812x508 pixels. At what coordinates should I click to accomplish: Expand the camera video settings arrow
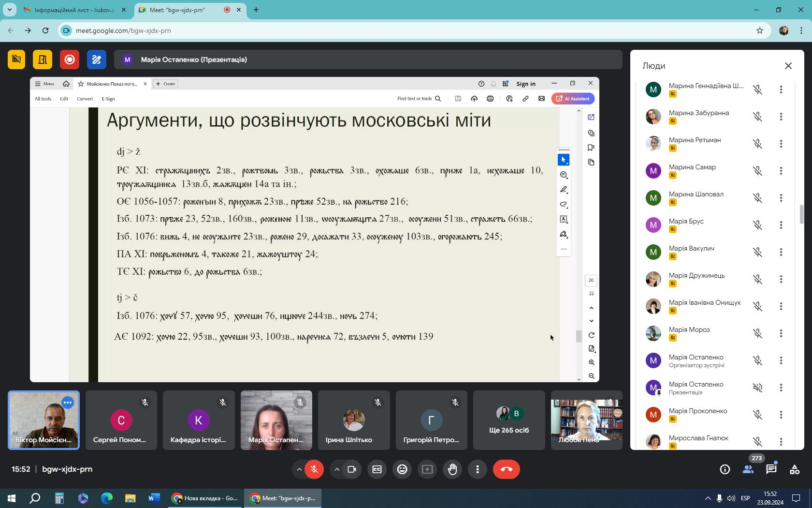click(337, 469)
